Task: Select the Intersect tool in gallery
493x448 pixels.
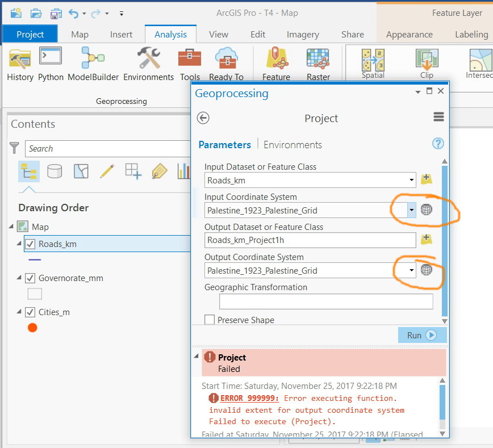Action: [x=479, y=64]
